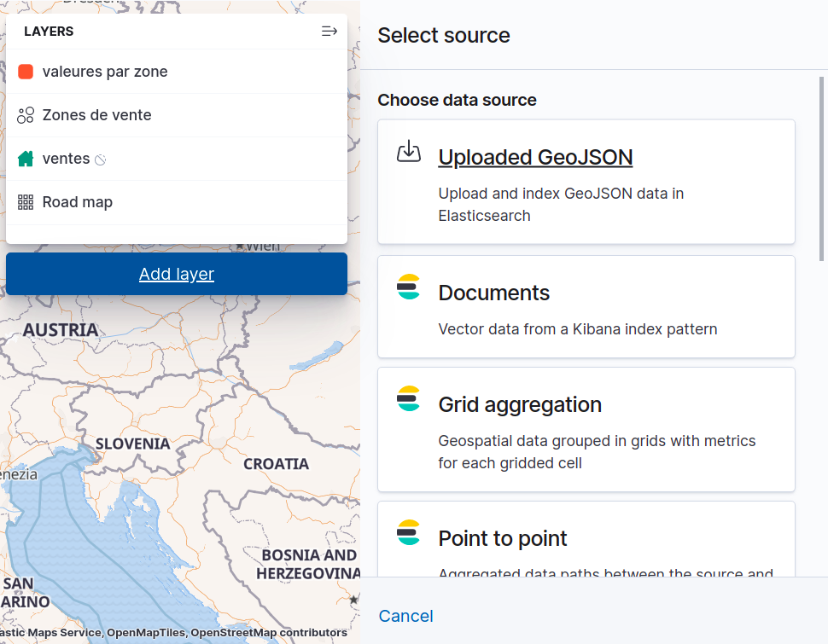The image size is (828, 644).
Task: Select the Documents data source title
Action: coord(494,293)
